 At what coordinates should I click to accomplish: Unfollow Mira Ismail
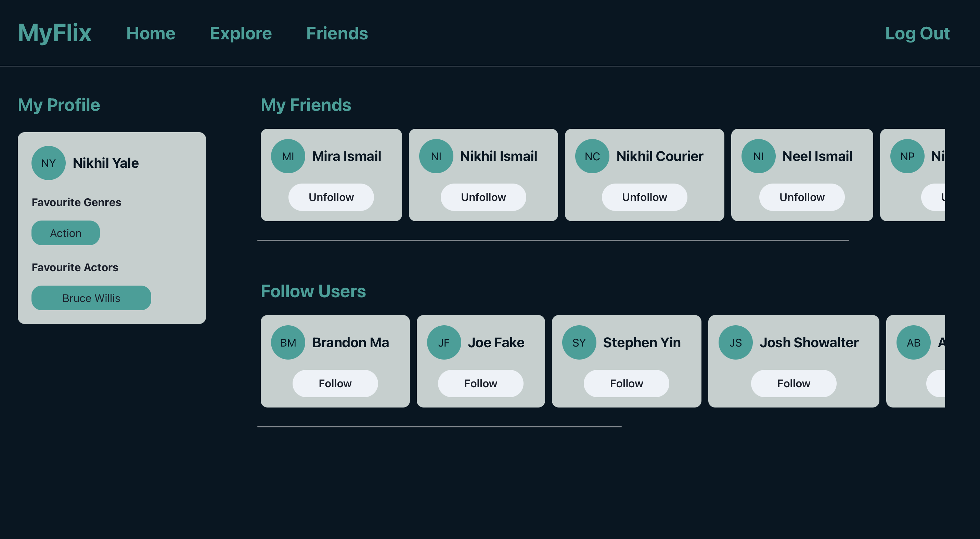coord(331,197)
